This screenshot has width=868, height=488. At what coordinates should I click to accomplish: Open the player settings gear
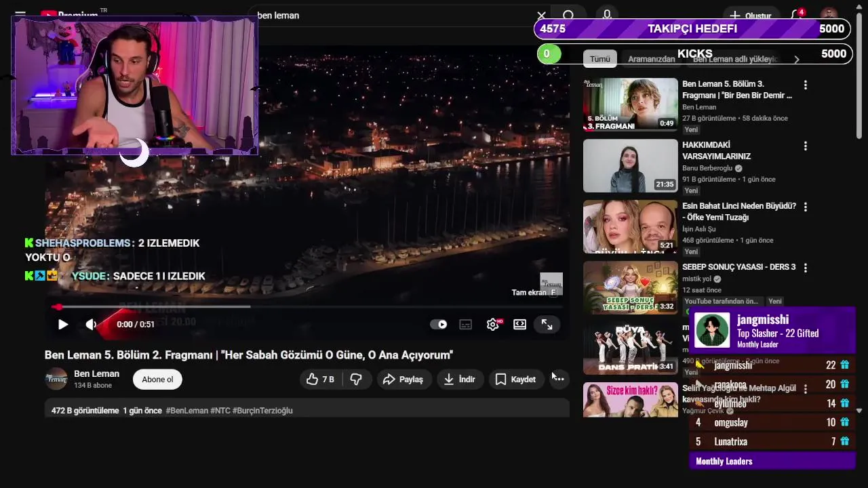tap(493, 325)
